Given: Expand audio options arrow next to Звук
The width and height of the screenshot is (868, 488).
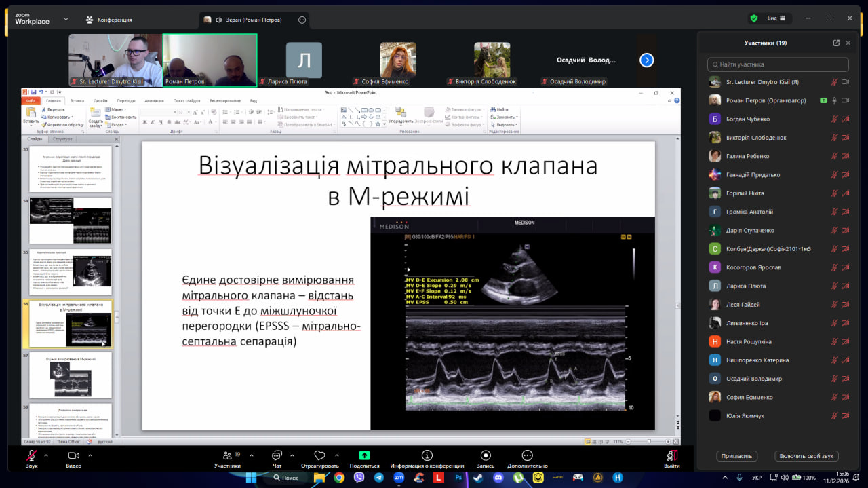Looking at the screenshot, I should pyautogui.click(x=46, y=455).
